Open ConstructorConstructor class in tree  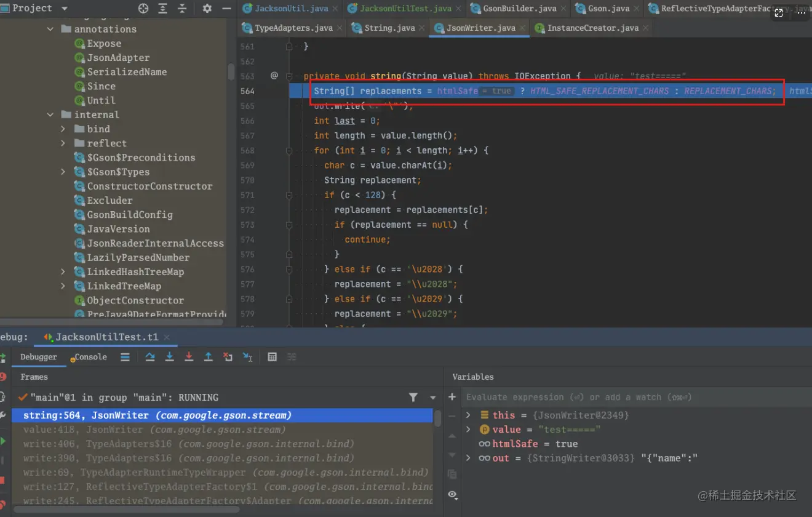coord(143,186)
